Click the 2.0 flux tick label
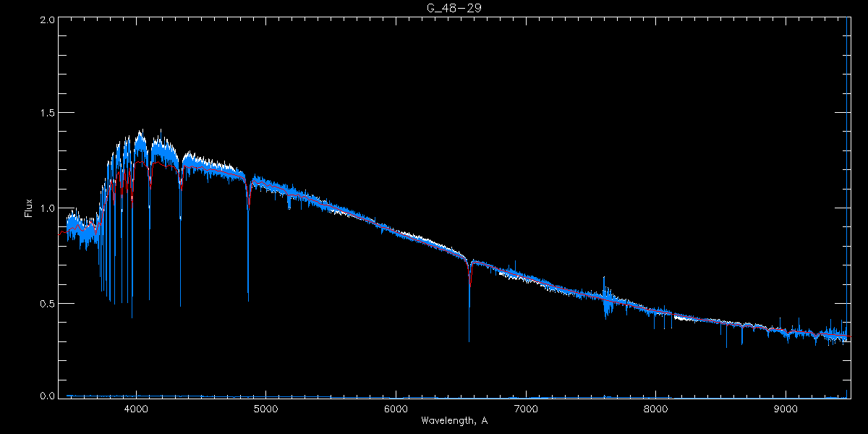 pyautogui.click(x=47, y=20)
